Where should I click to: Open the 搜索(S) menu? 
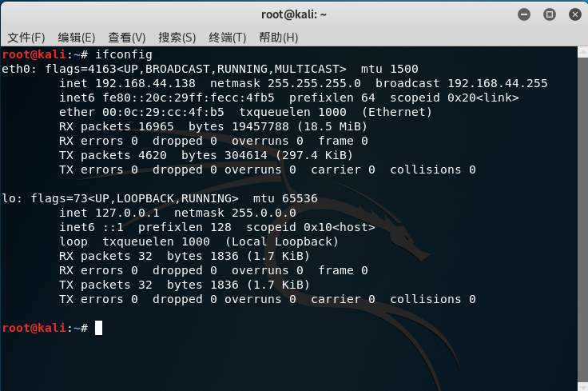tap(177, 37)
